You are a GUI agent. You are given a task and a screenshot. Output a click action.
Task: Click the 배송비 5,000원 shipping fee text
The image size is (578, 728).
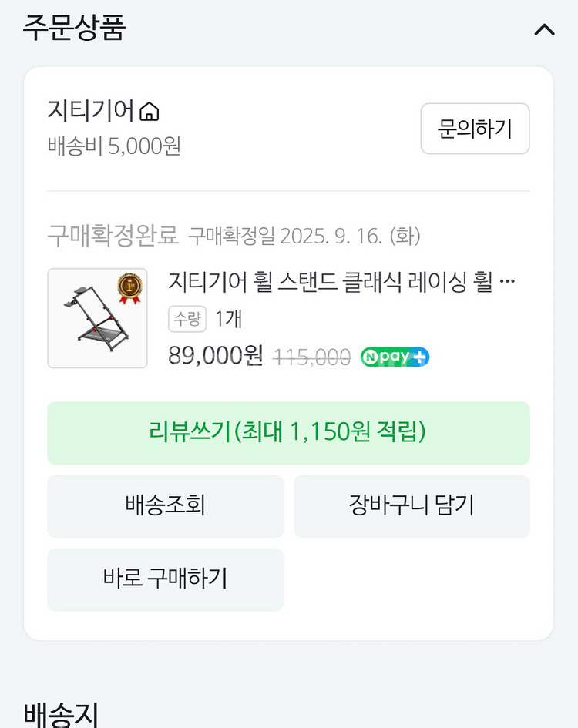(114, 146)
